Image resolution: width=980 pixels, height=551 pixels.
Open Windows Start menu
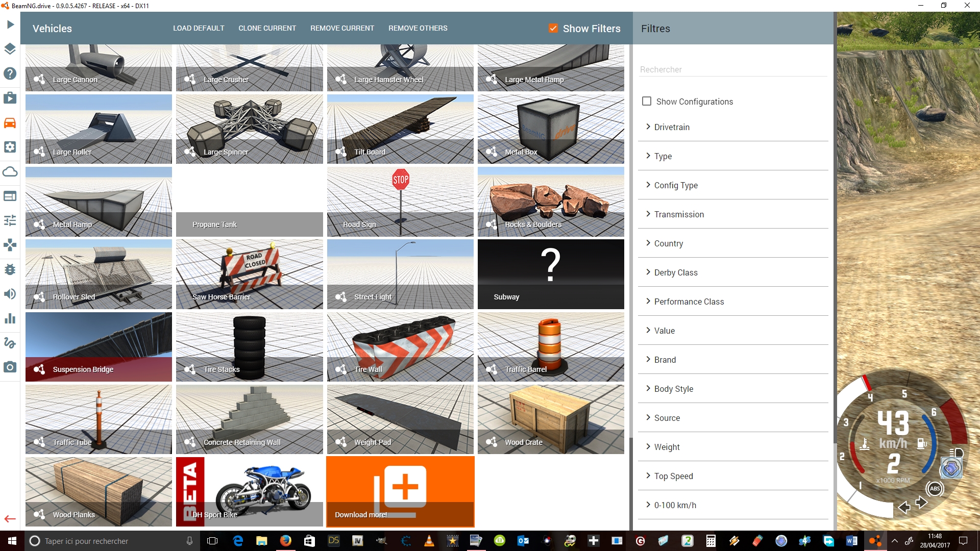pos(12,541)
